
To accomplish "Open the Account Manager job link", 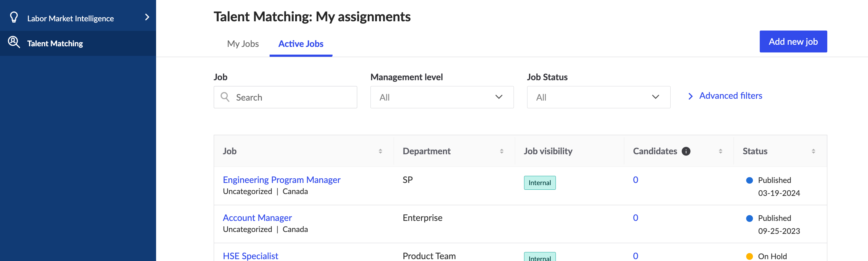I will pyautogui.click(x=257, y=218).
